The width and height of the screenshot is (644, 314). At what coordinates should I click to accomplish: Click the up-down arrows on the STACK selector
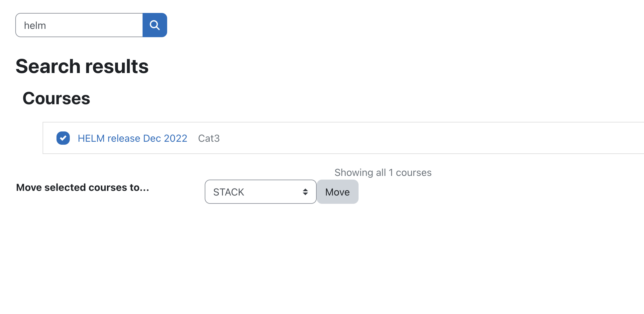coord(305,192)
